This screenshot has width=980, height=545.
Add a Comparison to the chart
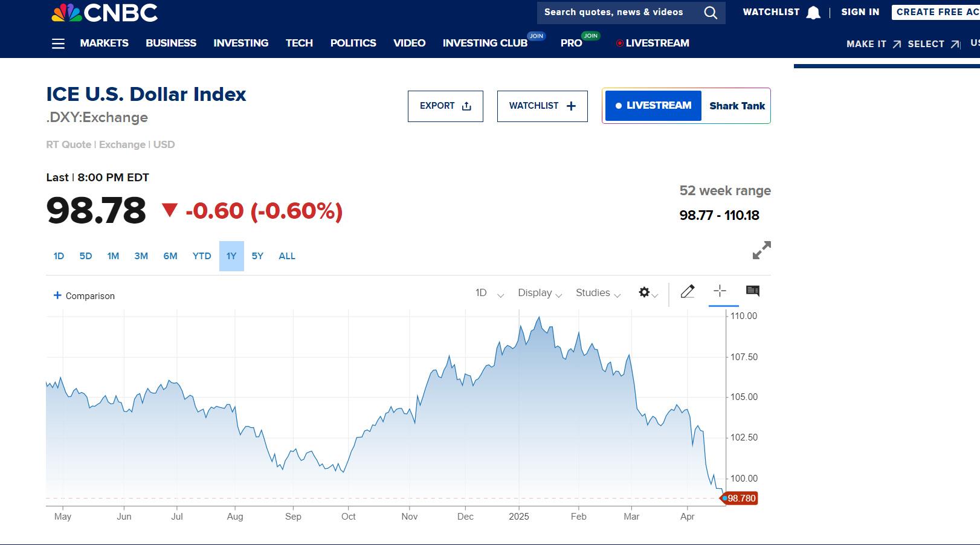point(84,295)
